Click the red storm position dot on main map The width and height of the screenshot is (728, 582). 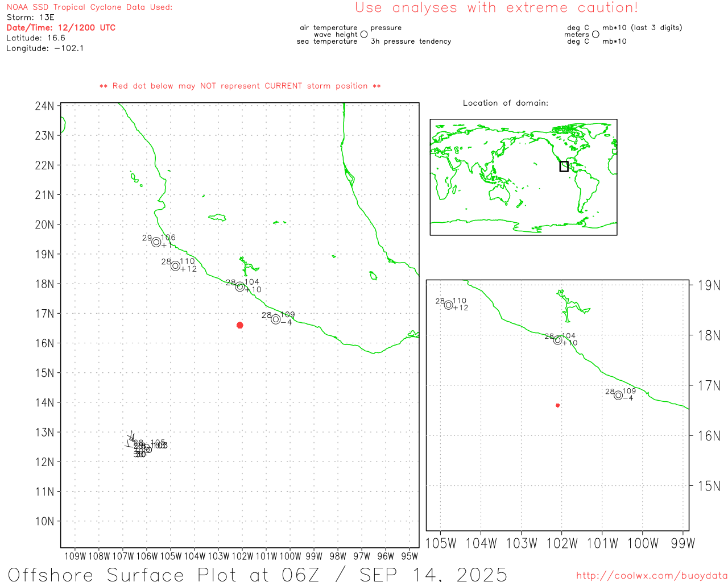pos(239,325)
